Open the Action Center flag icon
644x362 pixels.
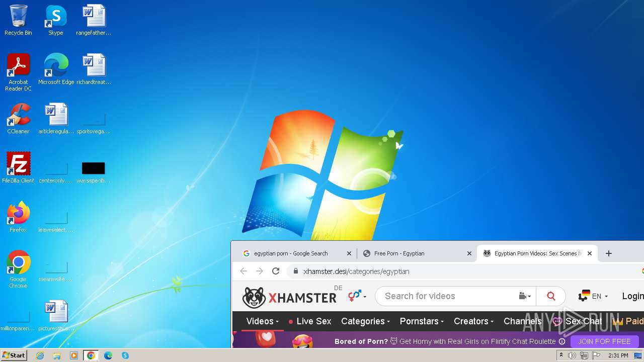tap(596, 355)
